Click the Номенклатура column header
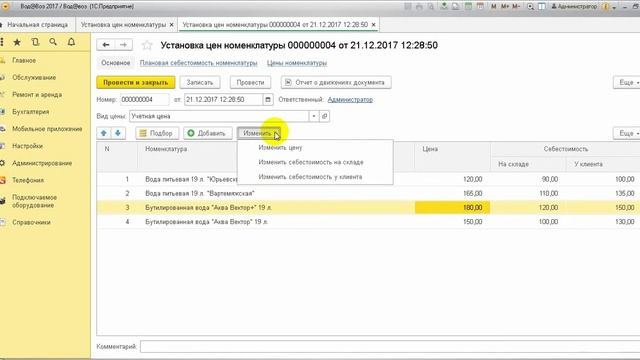 pos(166,149)
